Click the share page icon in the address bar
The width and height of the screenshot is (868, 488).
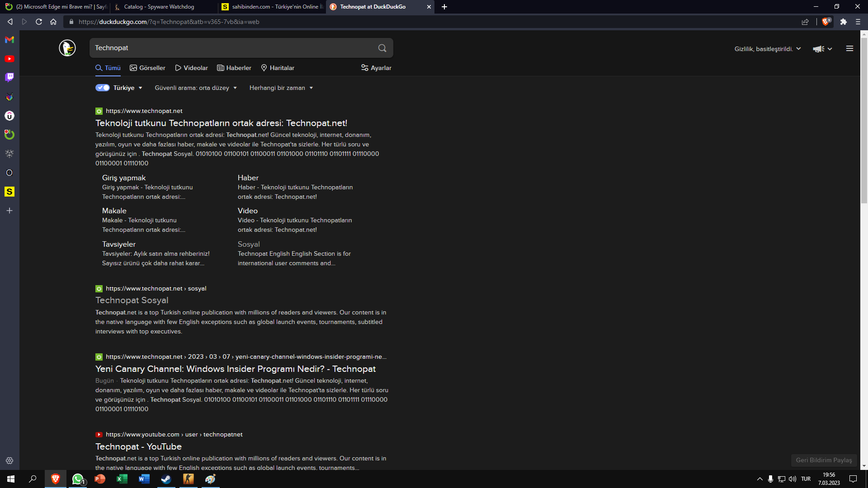point(805,22)
